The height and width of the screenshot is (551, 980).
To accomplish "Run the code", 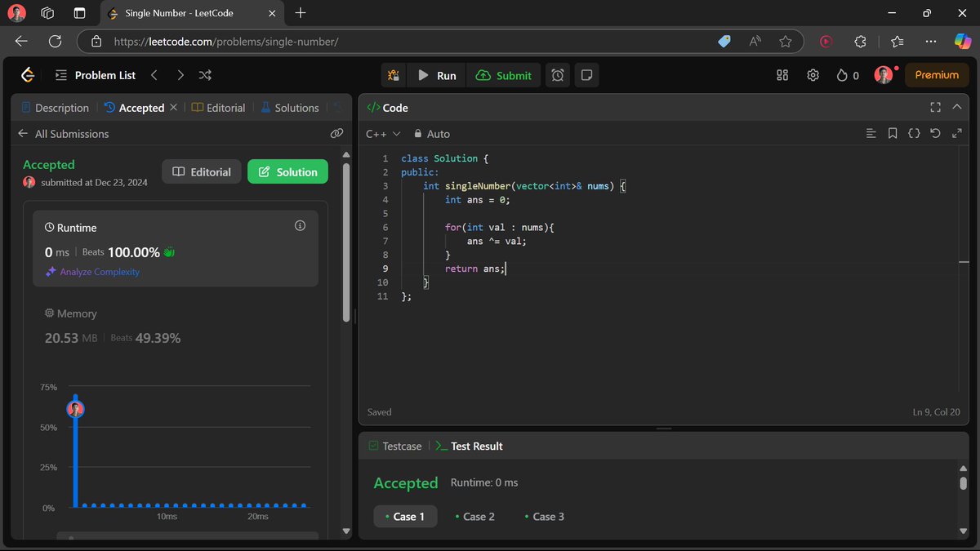I will point(437,75).
